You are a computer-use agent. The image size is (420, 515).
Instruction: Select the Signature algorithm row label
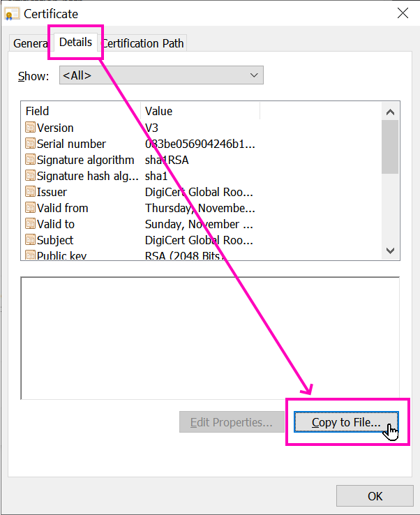85,160
